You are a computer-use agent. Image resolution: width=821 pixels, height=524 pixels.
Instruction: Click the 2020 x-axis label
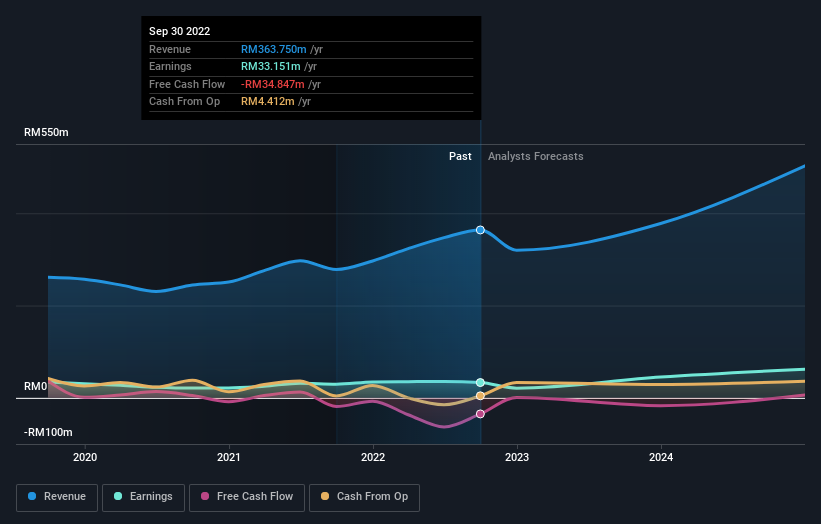point(85,457)
